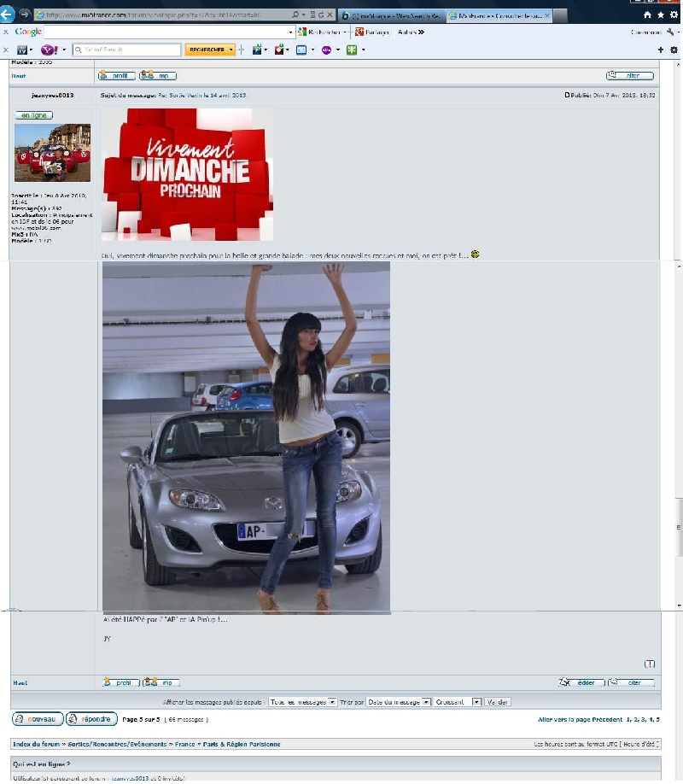The height and width of the screenshot is (784, 683).
Task: Click the address bar URL field
Action: click(162, 15)
